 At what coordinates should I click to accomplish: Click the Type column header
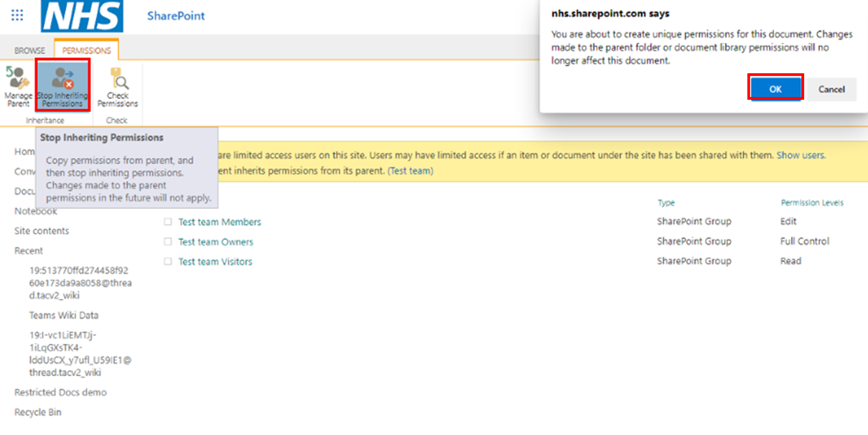tap(666, 203)
